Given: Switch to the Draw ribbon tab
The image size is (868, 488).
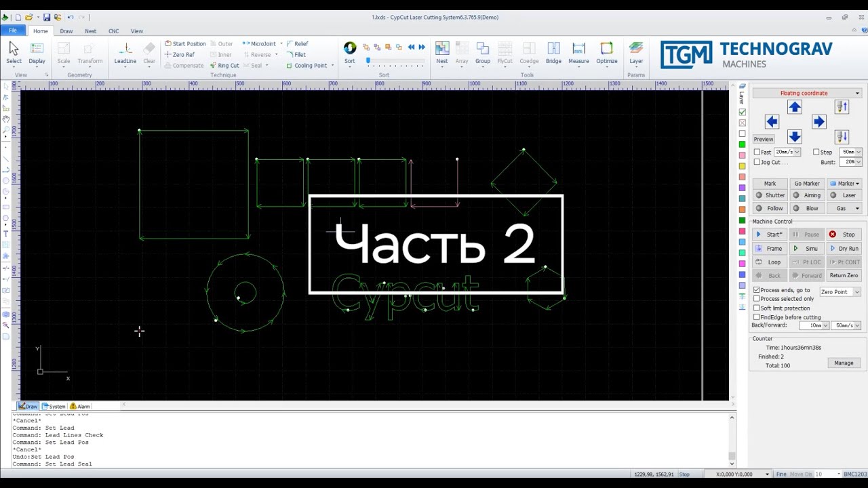Looking at the screenshot, I should click(66, 31).
